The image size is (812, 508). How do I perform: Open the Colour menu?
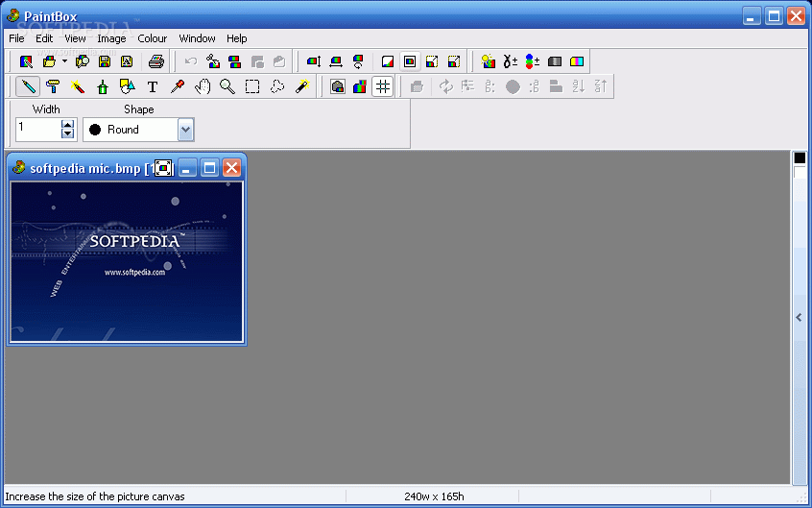tap(153, 38)
